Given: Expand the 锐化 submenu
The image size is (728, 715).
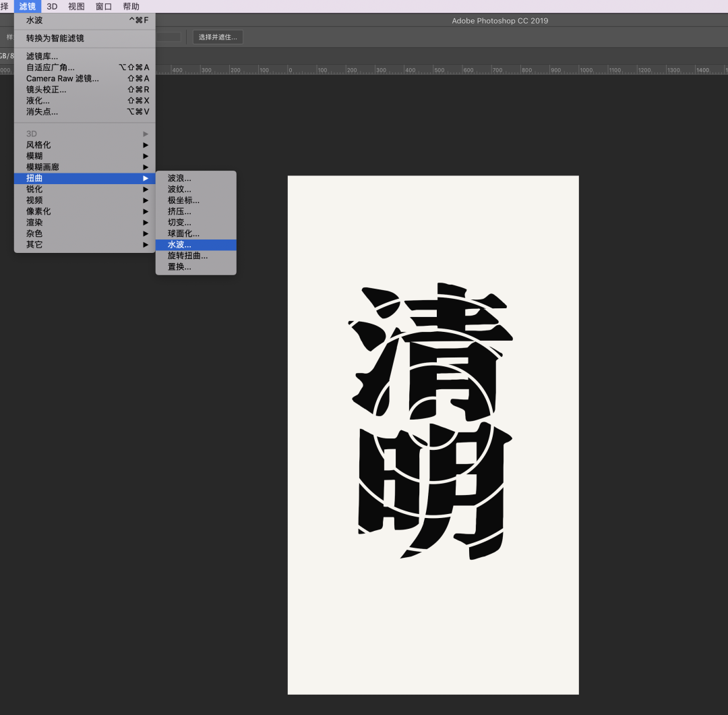Looking at the screenshot, I should click(34, 190).
